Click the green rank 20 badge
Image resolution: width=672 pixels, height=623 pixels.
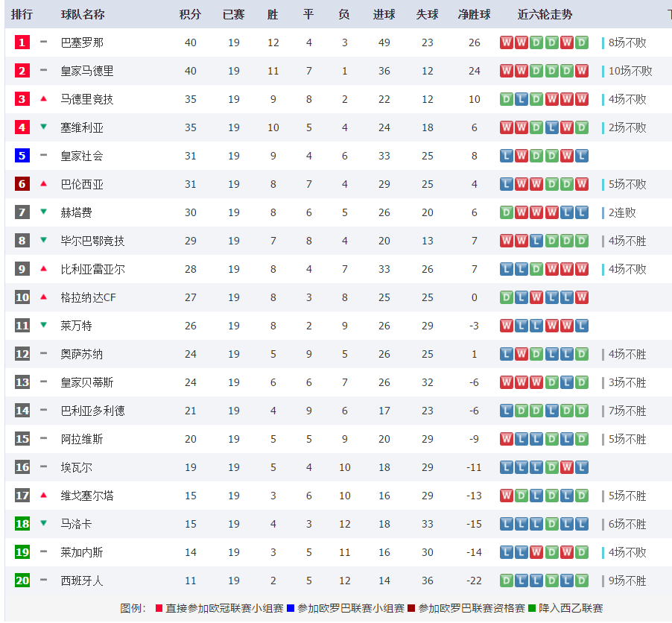(22, 581)
